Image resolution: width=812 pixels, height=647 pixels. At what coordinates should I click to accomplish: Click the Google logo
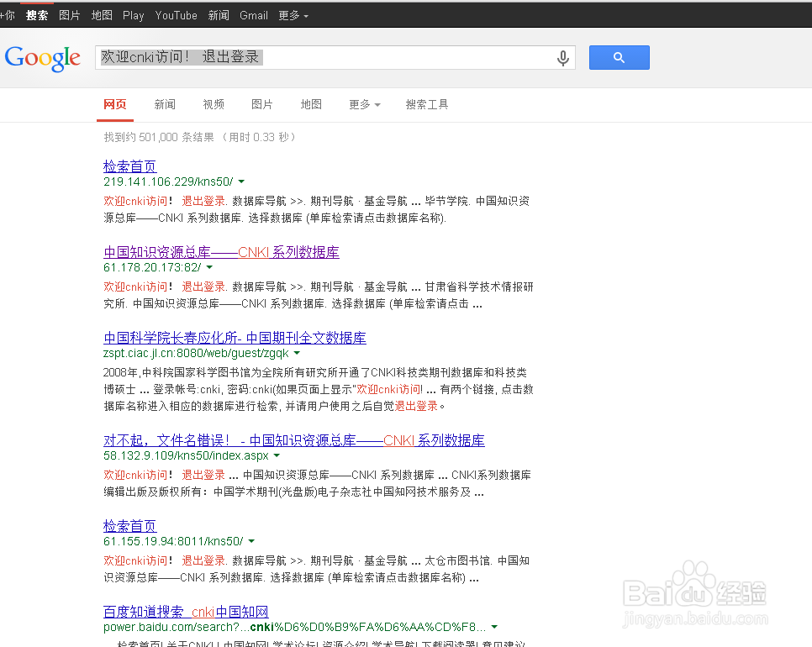click(x=43, y=58)
